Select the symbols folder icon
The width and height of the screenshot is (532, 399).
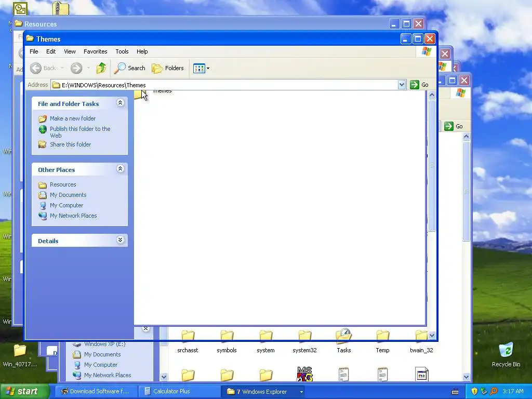click(x=227, y=336)
